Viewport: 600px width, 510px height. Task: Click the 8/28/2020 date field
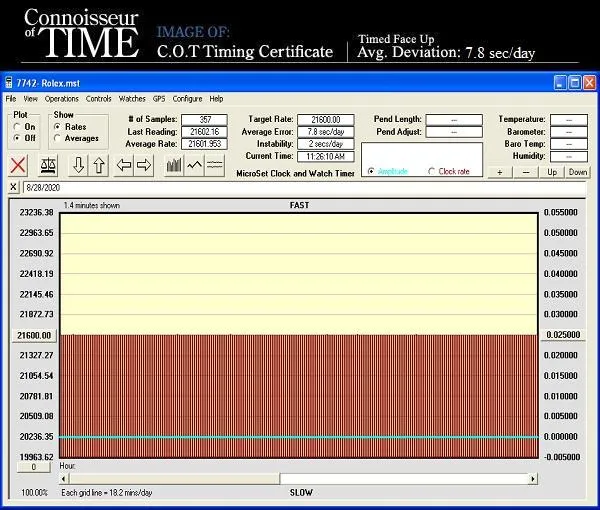(x=304, y=187)
